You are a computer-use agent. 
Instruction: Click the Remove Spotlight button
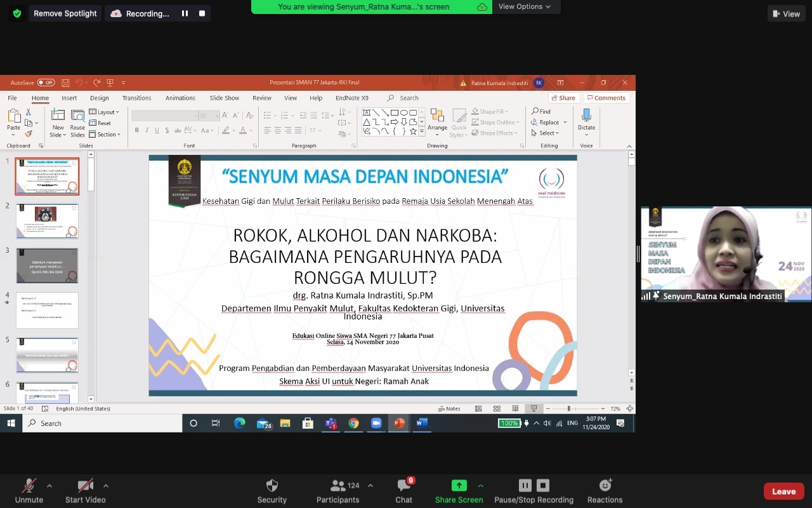[65, 13]
